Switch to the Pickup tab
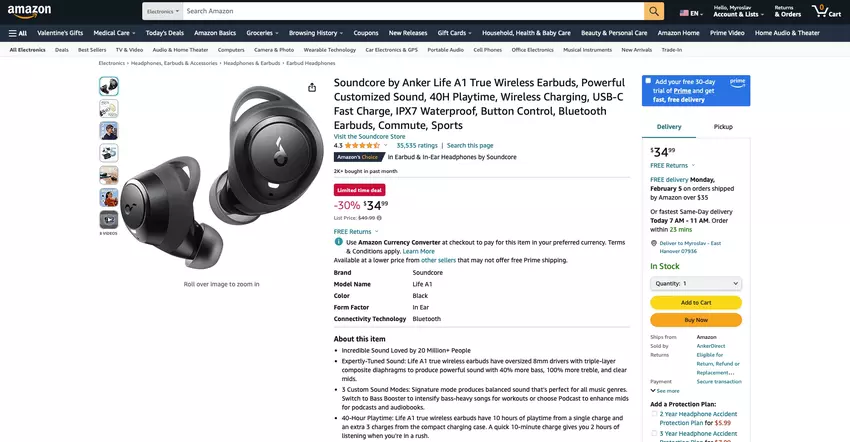 click(723, 127)
